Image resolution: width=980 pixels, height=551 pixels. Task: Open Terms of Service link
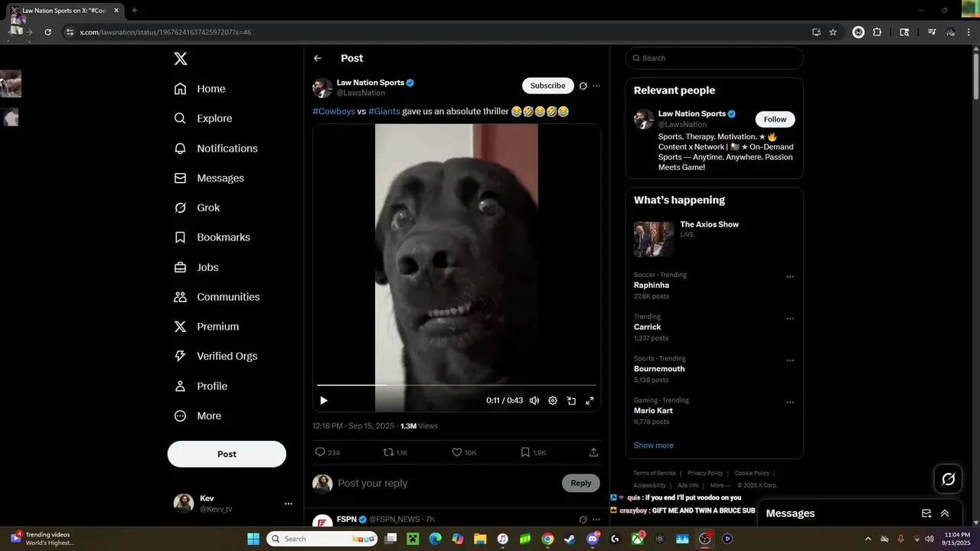[x=655, y=473]
